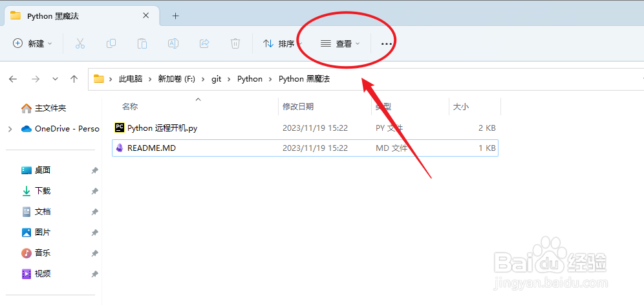Unpin 图片 using its pin icon

(x=94, y=232)
